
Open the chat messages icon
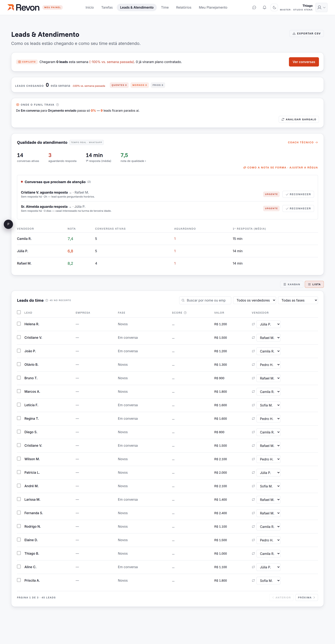click(x=254, y=7)
